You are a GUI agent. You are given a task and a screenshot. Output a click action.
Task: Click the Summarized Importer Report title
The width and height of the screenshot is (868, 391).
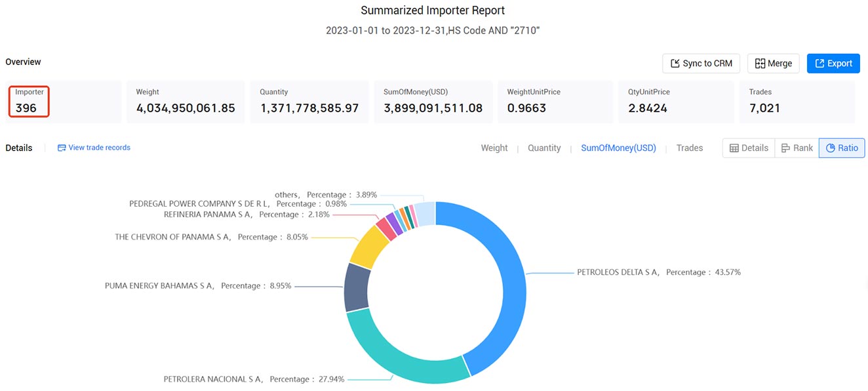(x=433, y=10)
